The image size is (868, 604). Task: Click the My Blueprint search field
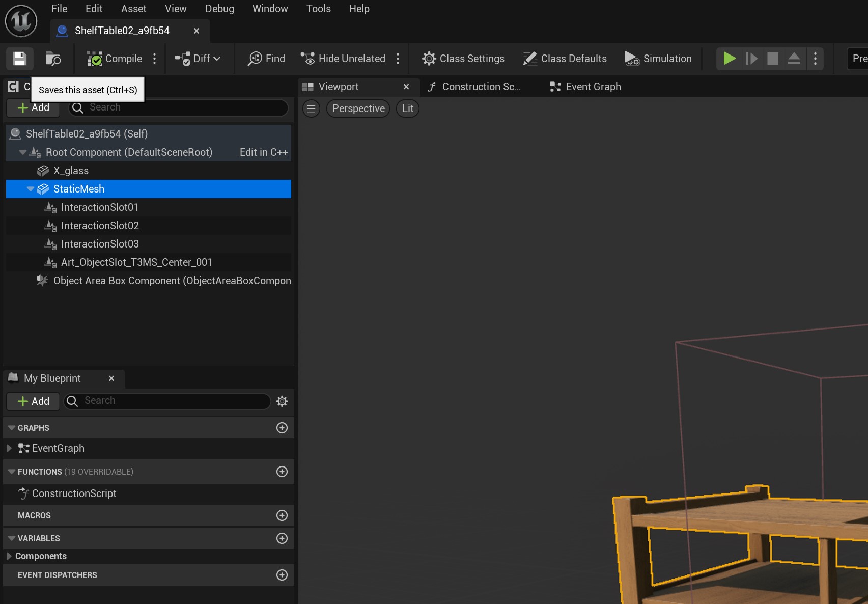(167, 401)
